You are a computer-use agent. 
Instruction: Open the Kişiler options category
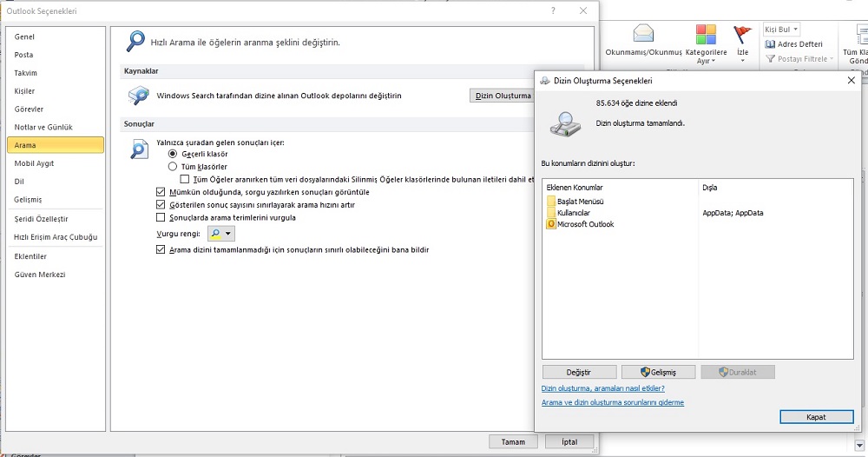click(56, 91)
